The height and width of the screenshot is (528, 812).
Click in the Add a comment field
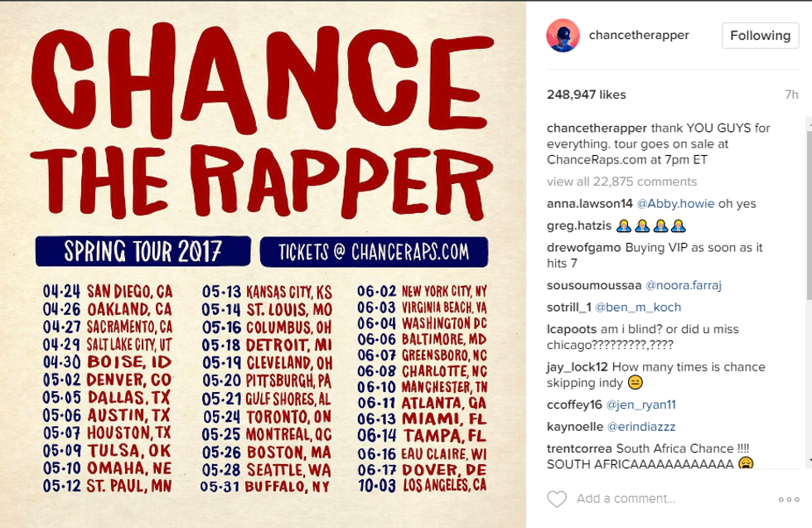[663, 499]
